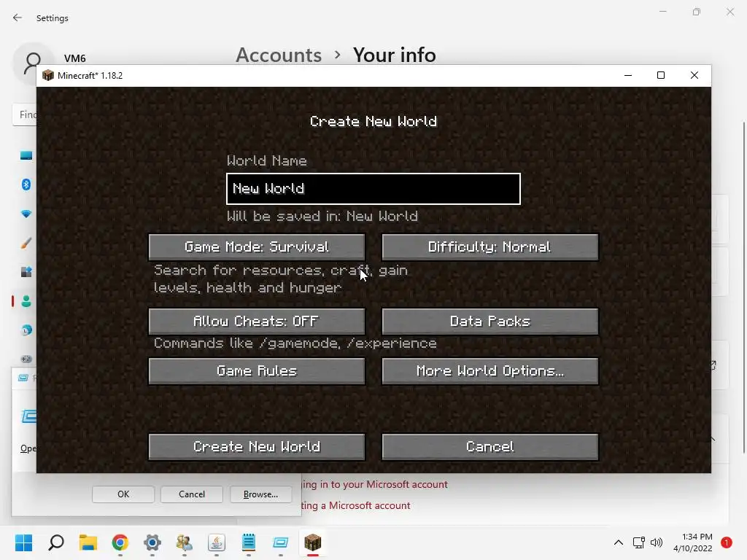Open Google Chrome from taskbar
The image size is (747, 560).
pos(120,542)
